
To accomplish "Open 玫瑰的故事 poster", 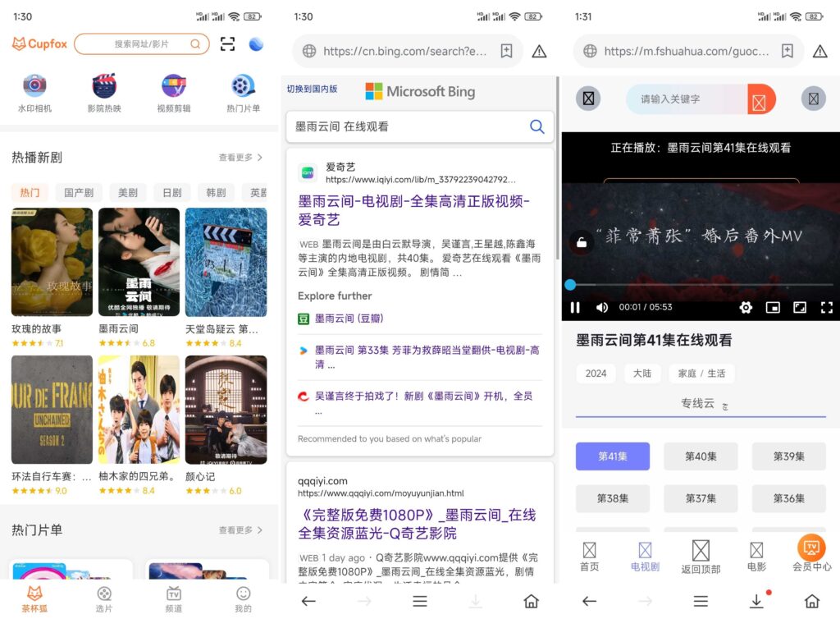I will pyautogui.click(x=52, y=262).
